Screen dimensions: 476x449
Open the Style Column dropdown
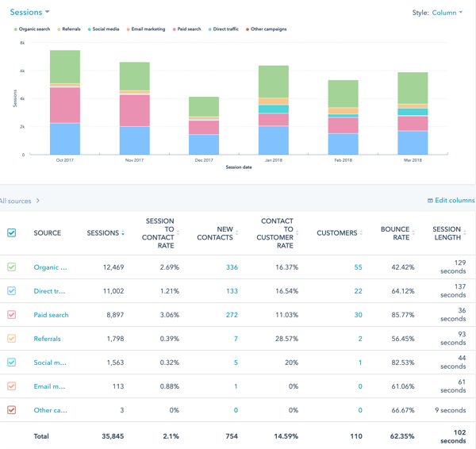tap(447, 13)
